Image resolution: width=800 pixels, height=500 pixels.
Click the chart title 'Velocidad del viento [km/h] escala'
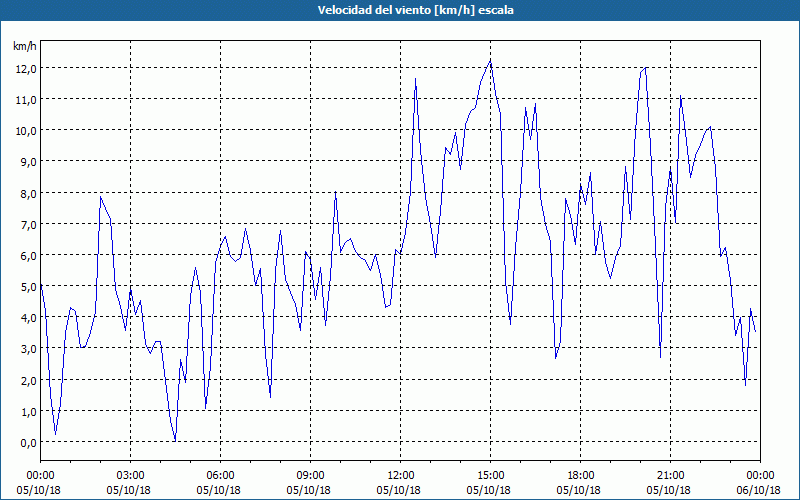(415, 10)
